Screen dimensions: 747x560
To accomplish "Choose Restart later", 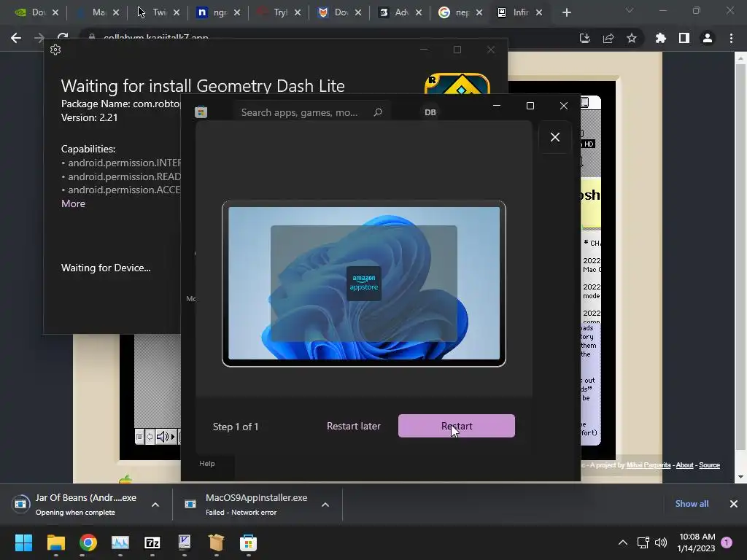I will tap(354, 426).
